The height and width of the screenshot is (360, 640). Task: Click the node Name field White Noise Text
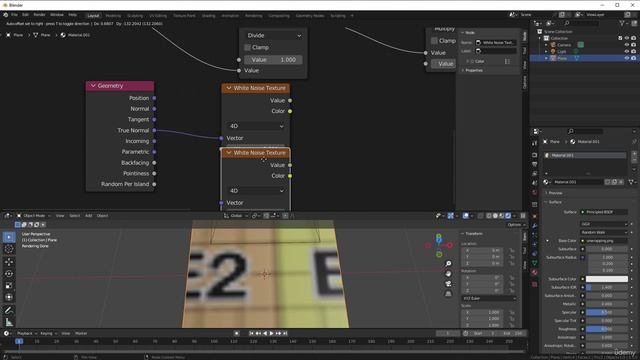click(496, 42)
